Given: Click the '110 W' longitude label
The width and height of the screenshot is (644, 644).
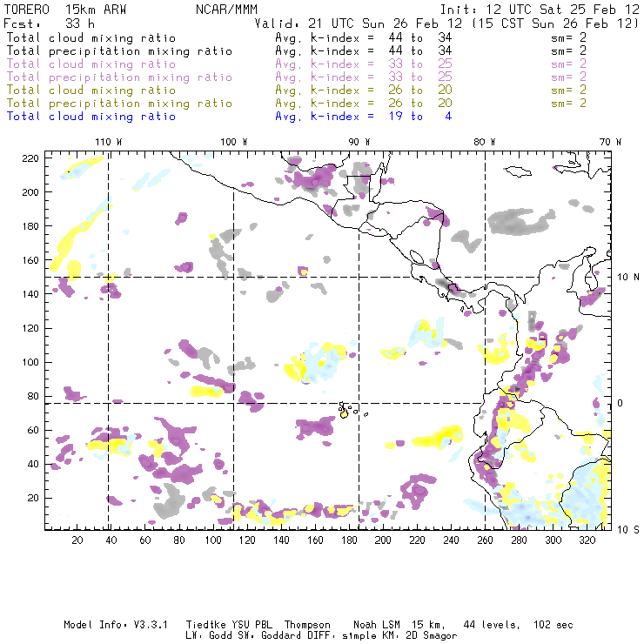Looking at the screenshot, I should click(x=109, y=142).
